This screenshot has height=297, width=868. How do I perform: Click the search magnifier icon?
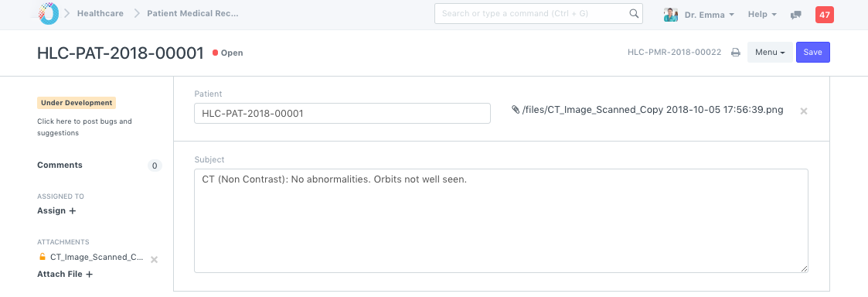(634, 14)
